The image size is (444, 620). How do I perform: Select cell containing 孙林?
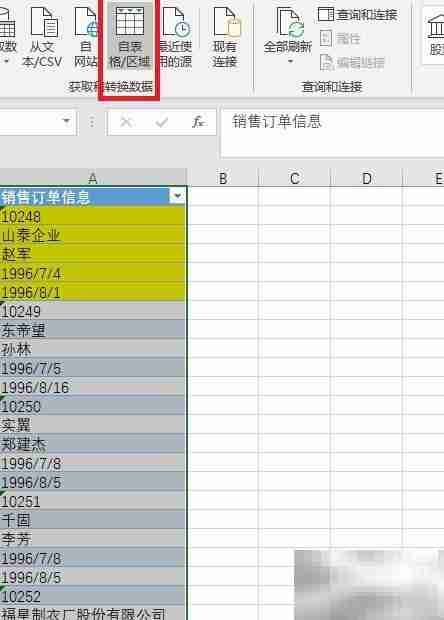[x=93, y=349]
